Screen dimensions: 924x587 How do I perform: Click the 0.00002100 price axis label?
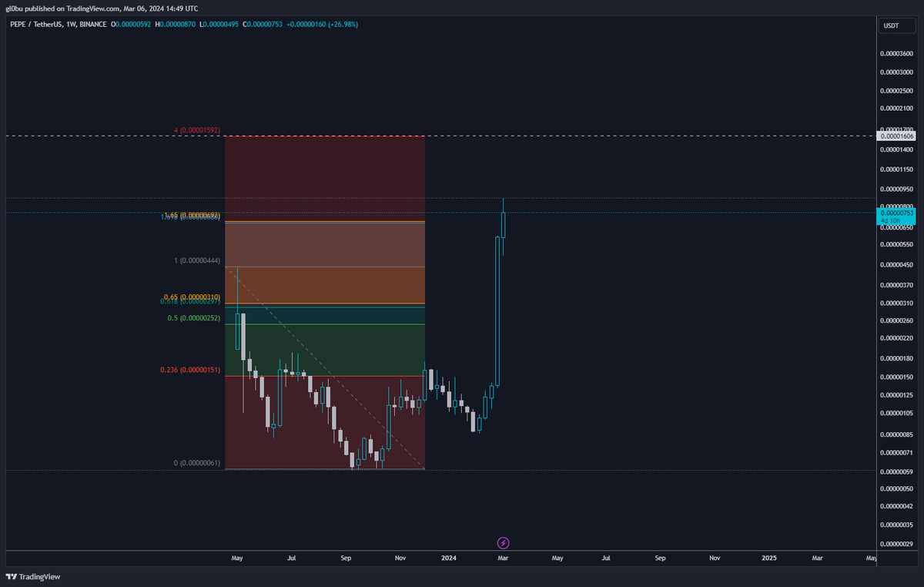coord(897,110)
